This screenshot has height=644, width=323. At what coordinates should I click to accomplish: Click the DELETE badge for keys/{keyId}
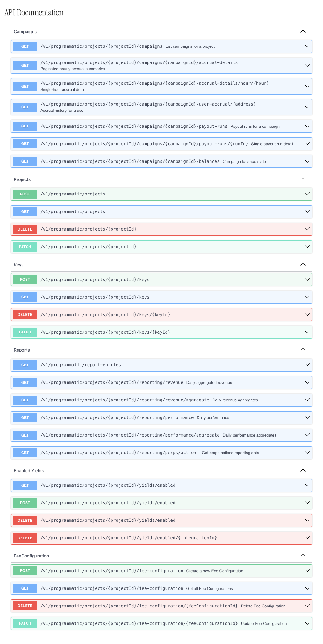(x=25, y=315)
